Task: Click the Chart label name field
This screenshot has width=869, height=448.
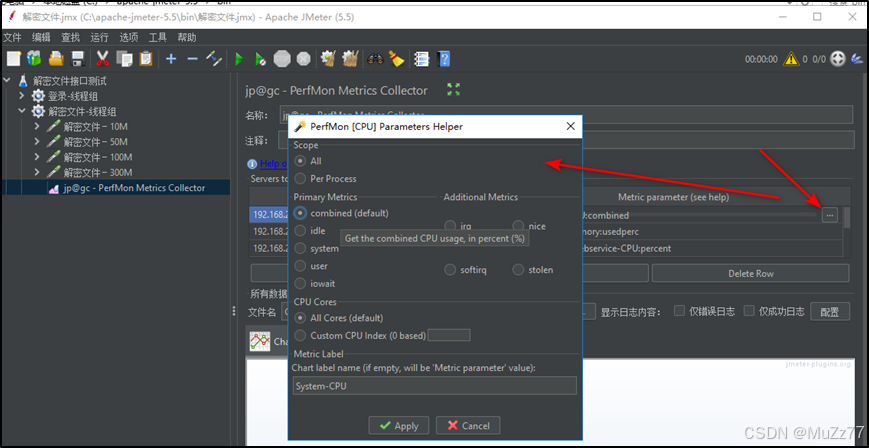Action: tap(434, 386)
